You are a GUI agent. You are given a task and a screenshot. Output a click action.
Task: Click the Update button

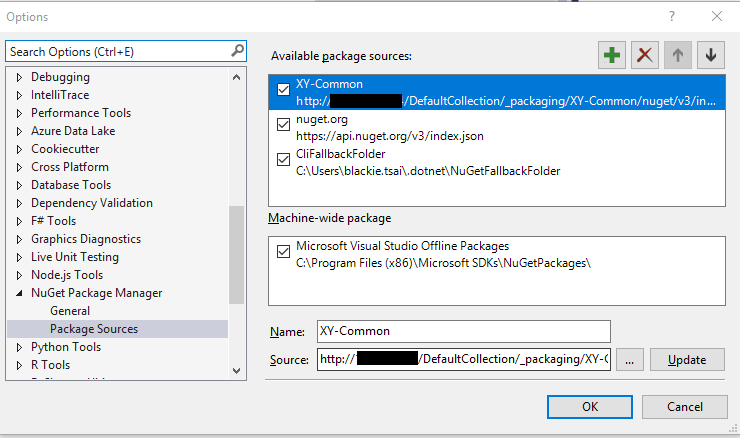(x=687, y=359)
